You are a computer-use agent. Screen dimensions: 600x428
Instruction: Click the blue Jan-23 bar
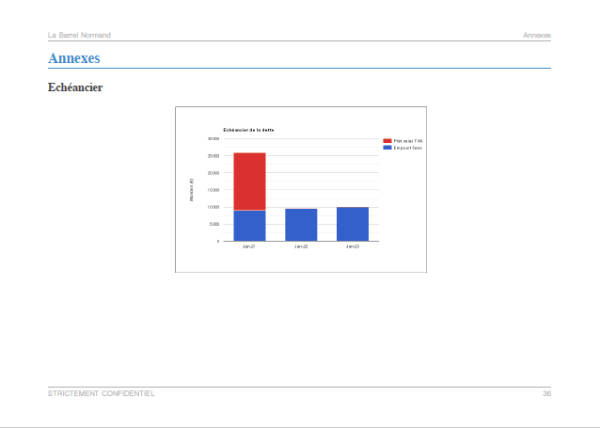click(x=353, y=225)
